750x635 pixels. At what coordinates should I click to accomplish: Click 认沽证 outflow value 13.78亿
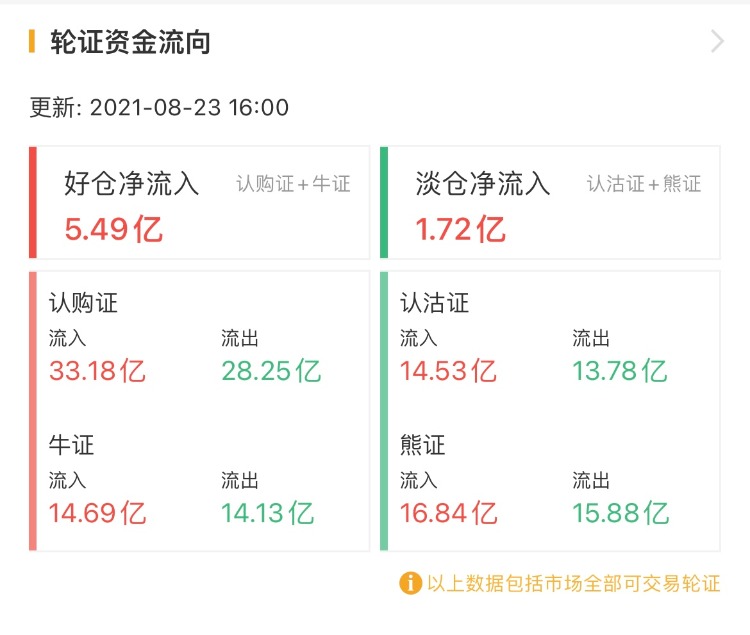pyautogui.click(x=620, y=372)
